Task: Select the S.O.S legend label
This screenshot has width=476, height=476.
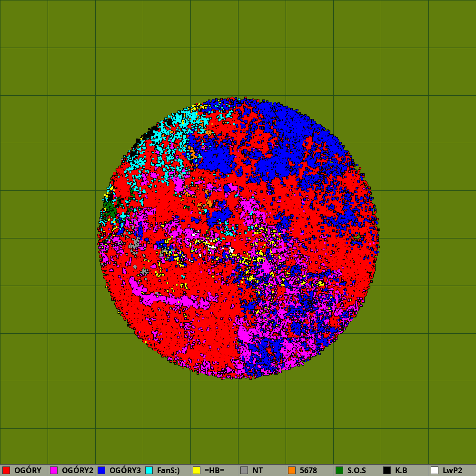Action: 357,470
